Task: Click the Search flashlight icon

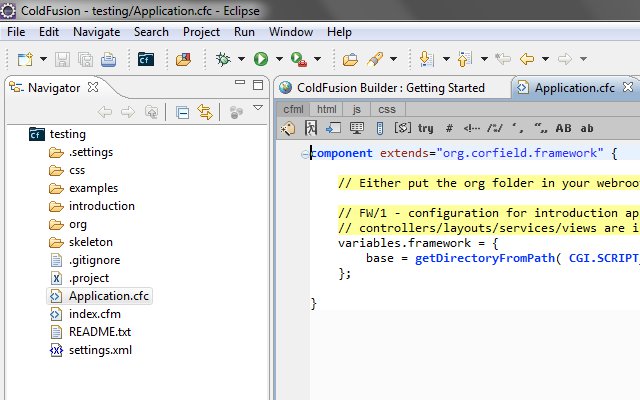Action: point(375,59)
